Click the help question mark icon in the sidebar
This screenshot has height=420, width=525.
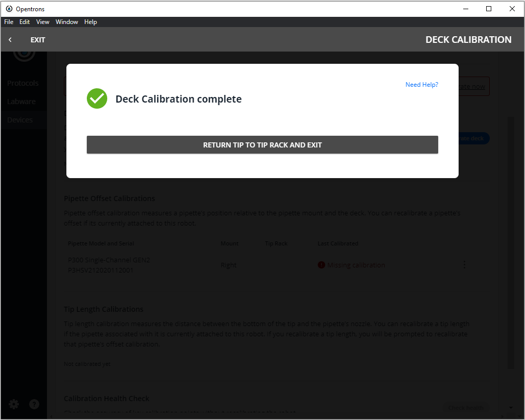click(34, 404)
